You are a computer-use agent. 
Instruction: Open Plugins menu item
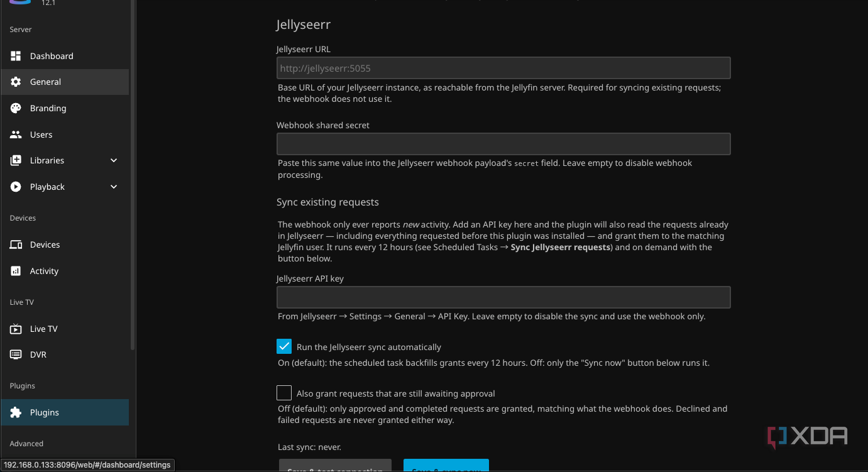click(x=65, y=412)
